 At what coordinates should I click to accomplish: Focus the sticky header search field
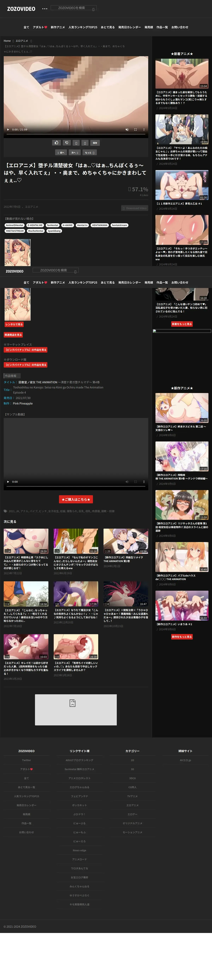pyautogui.click(x=55, y=270)
